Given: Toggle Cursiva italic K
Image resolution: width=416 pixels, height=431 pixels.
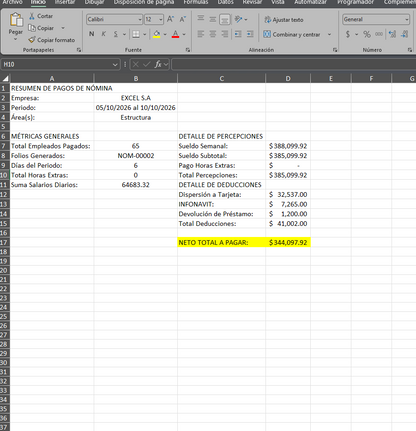Looking at the screenshot, I should (104, 34).
